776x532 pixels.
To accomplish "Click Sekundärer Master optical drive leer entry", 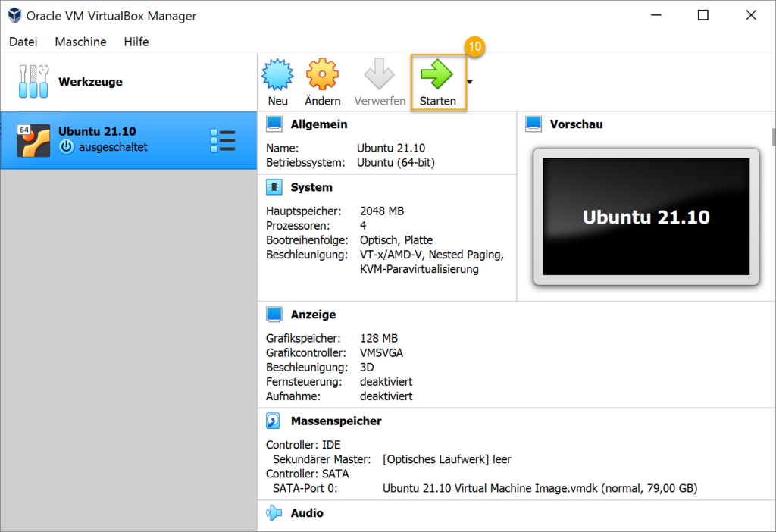I will click(446, 459).
